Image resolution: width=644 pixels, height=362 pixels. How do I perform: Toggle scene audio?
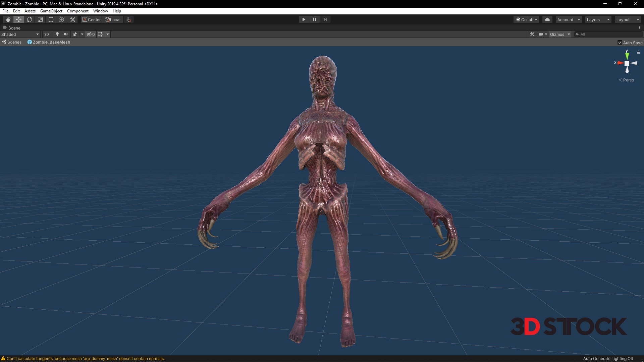point(66,34)
